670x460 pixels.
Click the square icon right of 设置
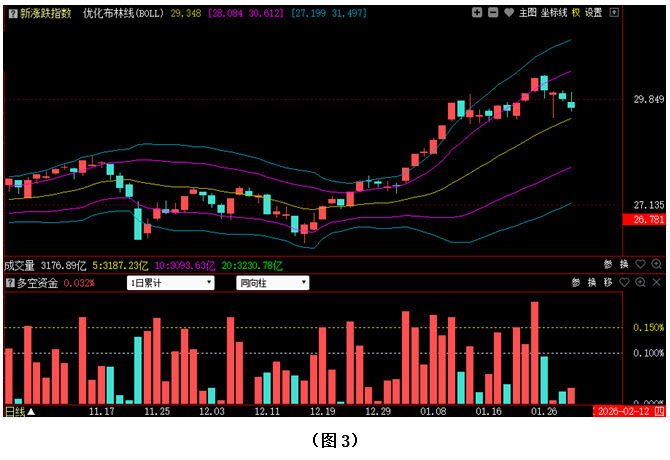click(615, 12)
